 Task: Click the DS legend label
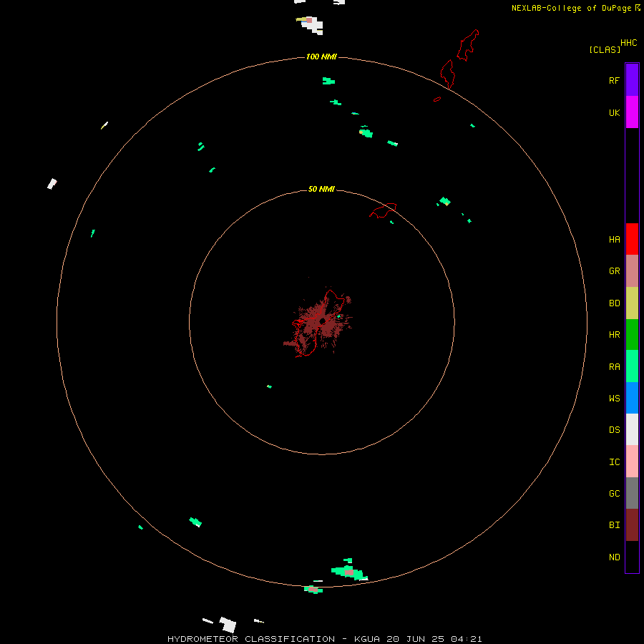614,430
